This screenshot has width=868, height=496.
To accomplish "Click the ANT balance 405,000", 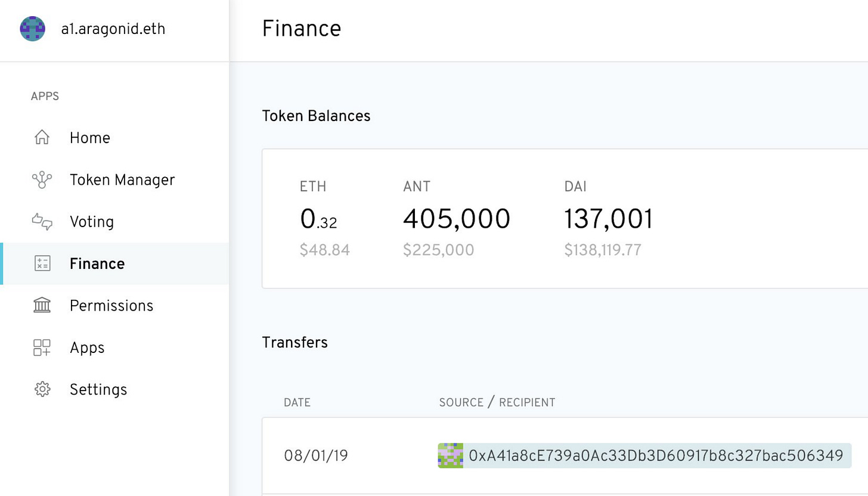I will pyautogui.click(x=457, y=219).
